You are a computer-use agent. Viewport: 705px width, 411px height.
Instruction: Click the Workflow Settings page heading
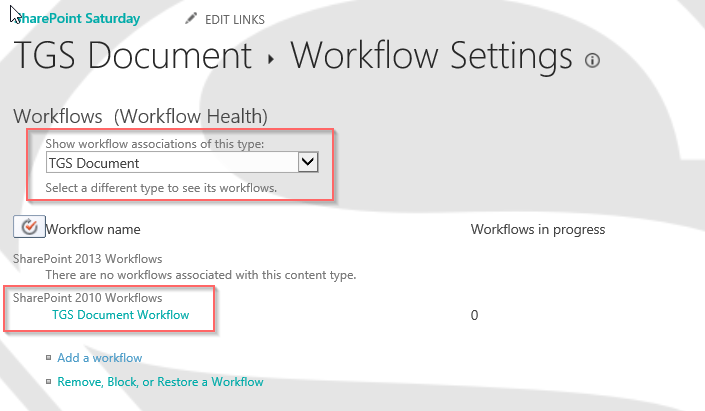[x=431, y=56]
